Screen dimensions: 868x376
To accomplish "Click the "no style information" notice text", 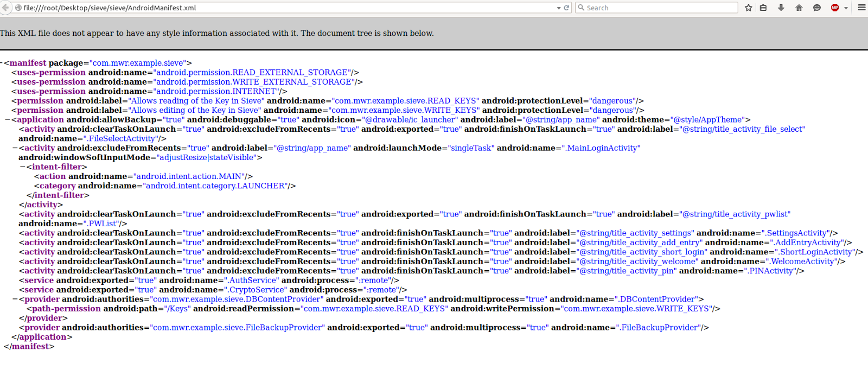I will point(217,33).
